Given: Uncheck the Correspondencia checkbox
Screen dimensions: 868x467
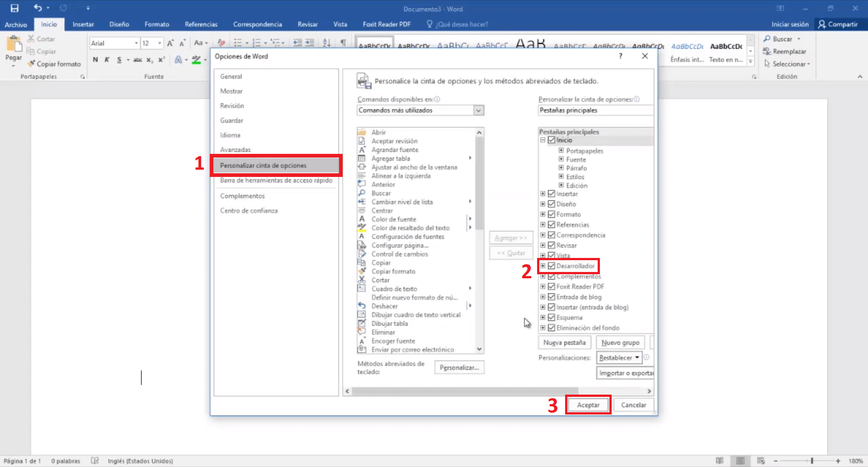Looking at the screenshot, I should tap(551, 235).
